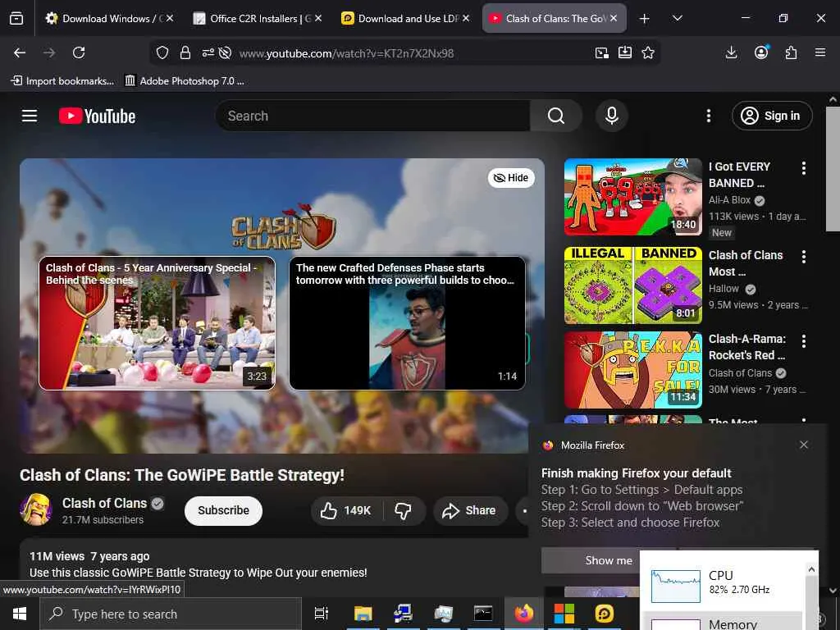The height and width of the screenshot is (630, 840).
Task: Switch to Download and Use LDPlayer tab
Action: [x=404, y=18]
